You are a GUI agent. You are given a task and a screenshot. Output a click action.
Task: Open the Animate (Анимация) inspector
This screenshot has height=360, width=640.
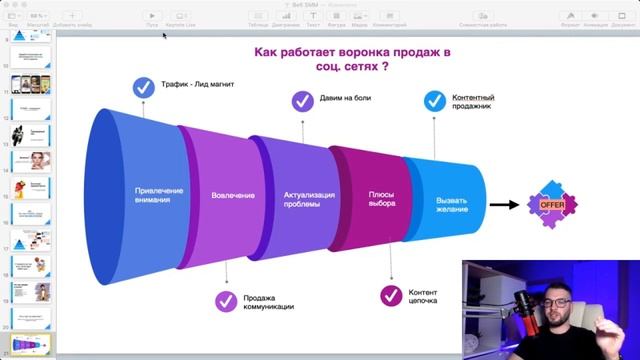pyautogui.click(x=596, y=16)
